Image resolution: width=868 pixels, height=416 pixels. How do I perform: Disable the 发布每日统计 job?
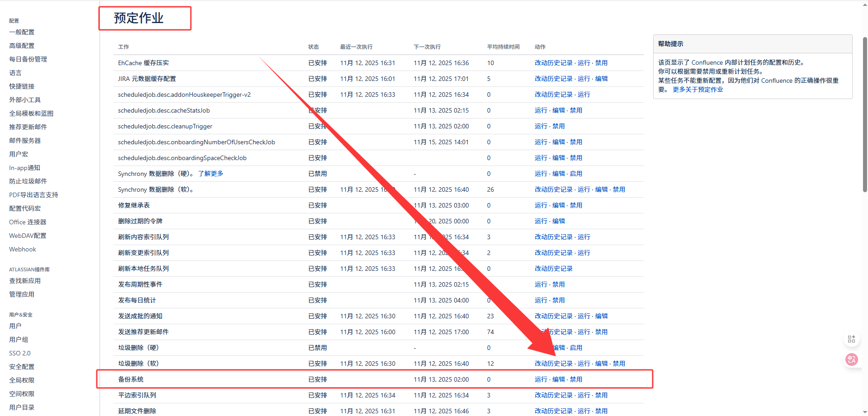coord(558,300)
